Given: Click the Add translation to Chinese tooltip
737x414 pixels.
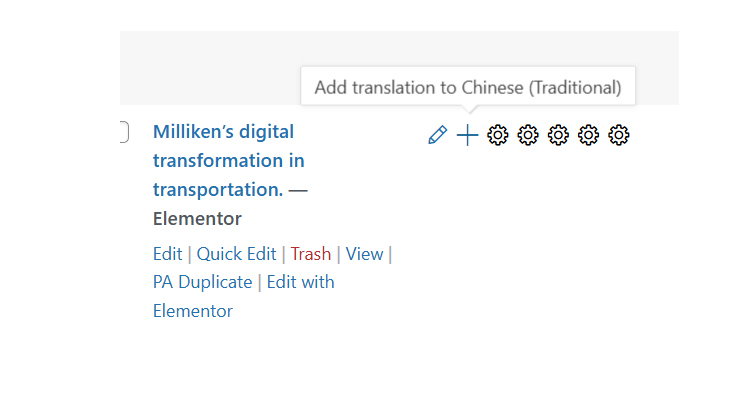Looking at the screenshot, I should click(x=468, y=88).
